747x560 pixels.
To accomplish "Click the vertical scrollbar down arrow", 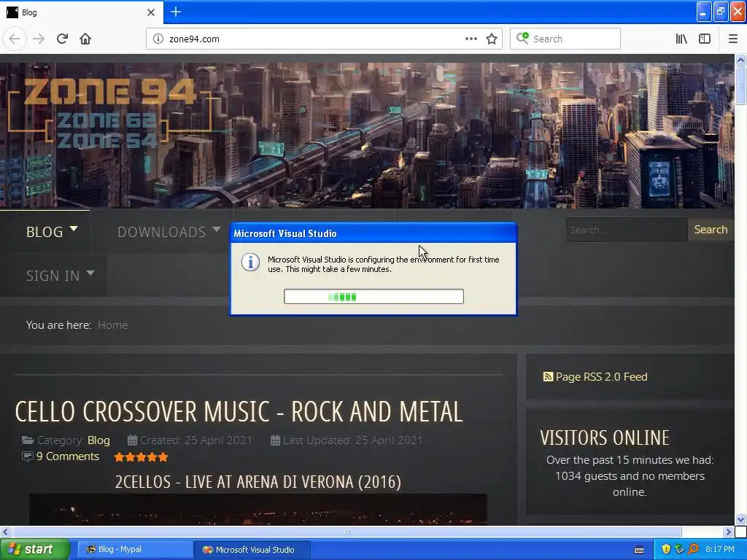I will click(x=740, y=519).
